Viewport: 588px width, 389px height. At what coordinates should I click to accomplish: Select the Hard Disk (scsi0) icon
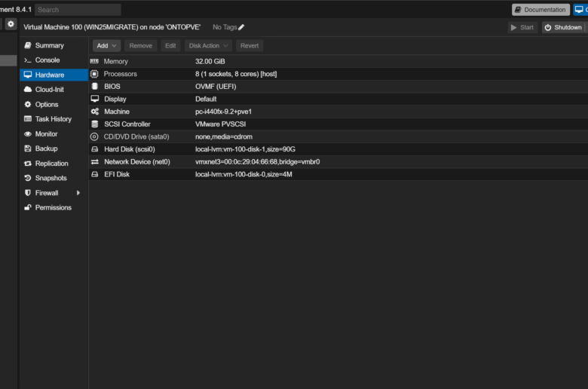94,149
